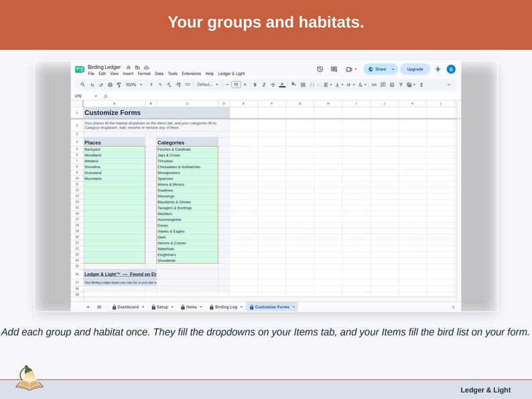
Task: Open the Customize Forms tab options arrow
Action: coord(293,307)
